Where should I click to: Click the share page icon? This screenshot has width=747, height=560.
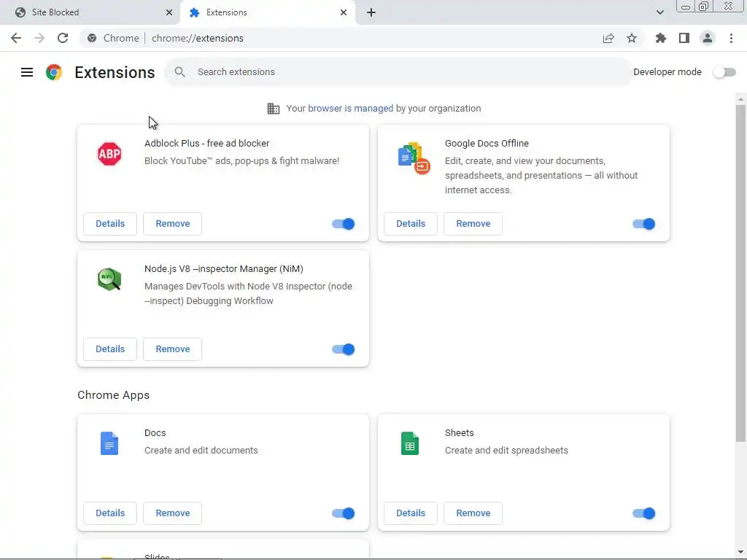pyautogui.click(x=608, y=38)
